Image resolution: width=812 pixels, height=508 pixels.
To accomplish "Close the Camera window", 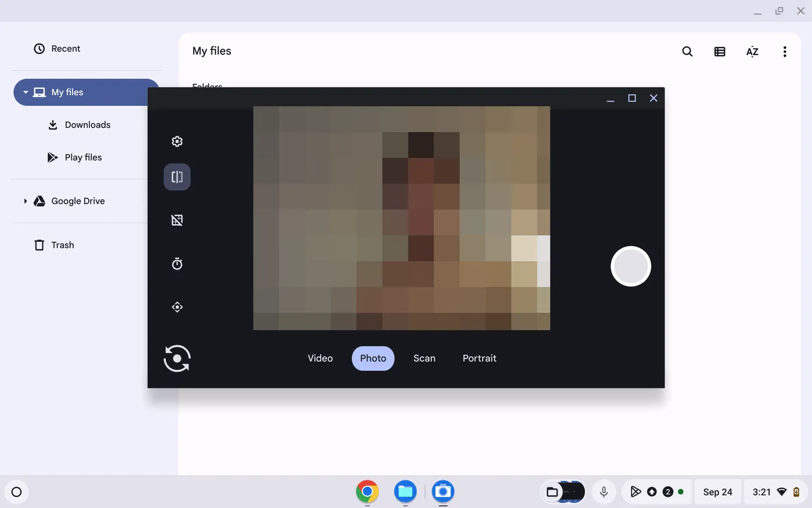I will (654, 98).
